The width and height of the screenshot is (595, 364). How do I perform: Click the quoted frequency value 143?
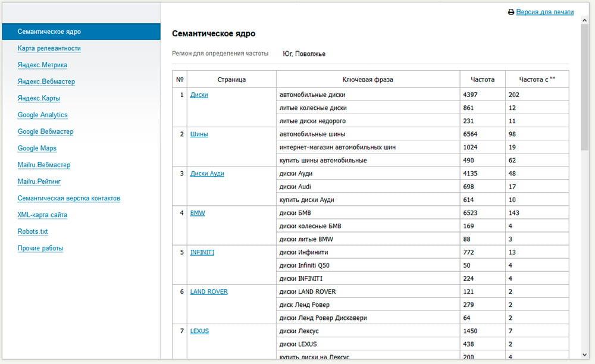(x=514, y=213)
